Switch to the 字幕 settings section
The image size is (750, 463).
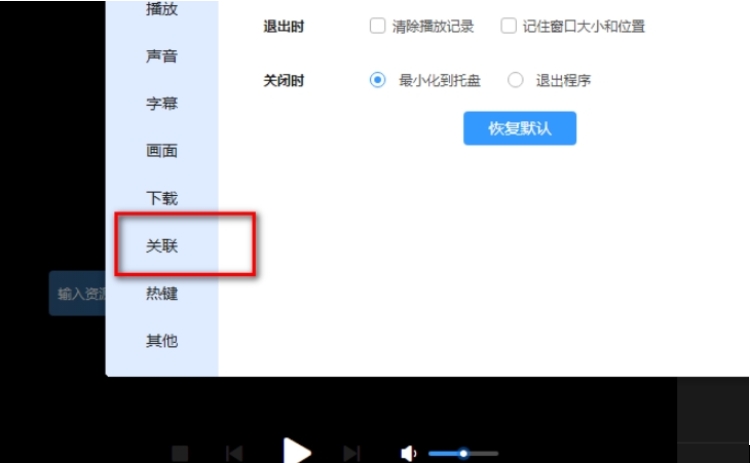[x=162, y=103]
